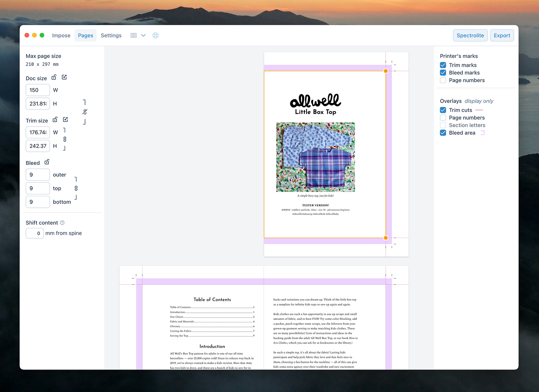Click the "Overlays display only" heading
The height and width of the screenshot is (392, 539).
466,101
